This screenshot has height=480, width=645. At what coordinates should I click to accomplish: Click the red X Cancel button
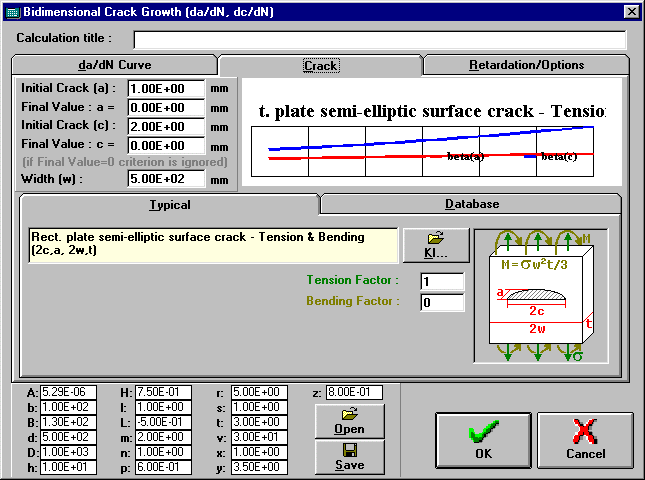pyautogui.click(x=585, y=439)
